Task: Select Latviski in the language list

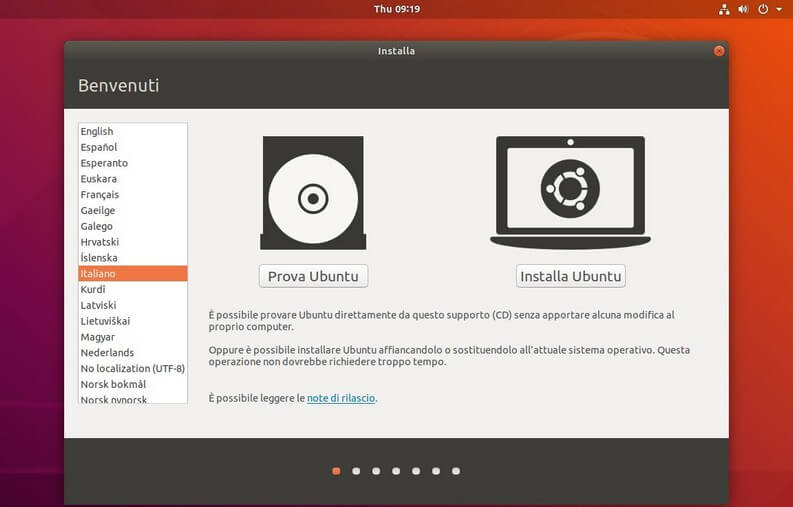Action: pos(133,305)
